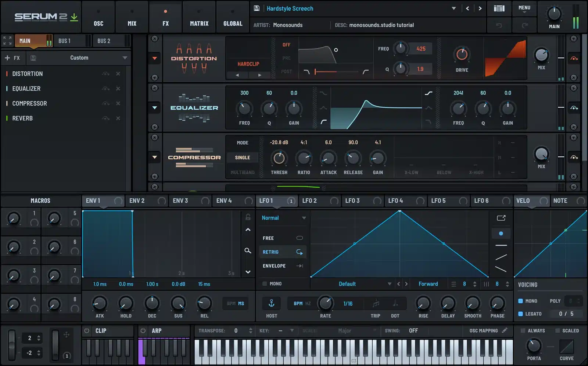The image size is (588, 366).
Task: Open the MENU button
Action: pyautogui.click(x=524, y=8)
